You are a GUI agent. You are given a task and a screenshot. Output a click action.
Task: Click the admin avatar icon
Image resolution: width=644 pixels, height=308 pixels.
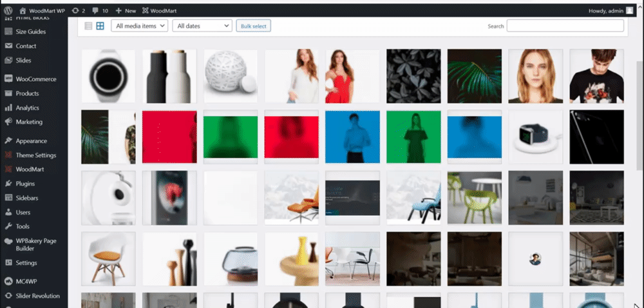(x=630, y=11)
